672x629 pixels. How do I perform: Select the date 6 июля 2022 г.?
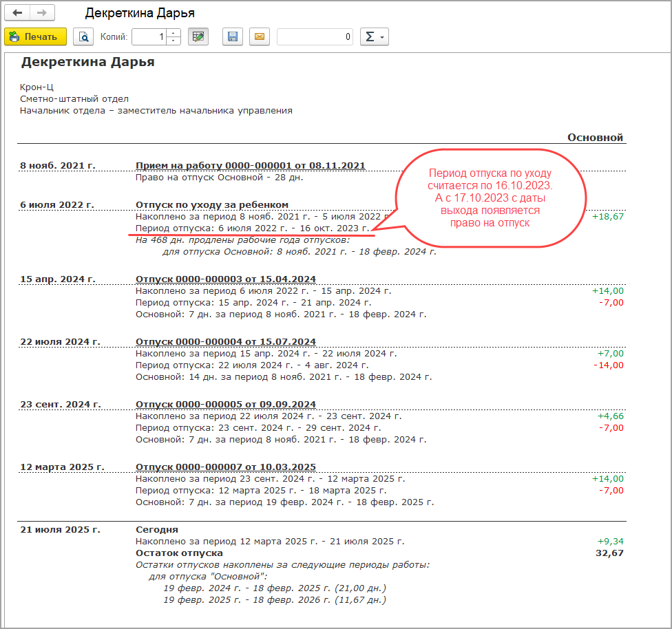pyautogui.click(x=57, y=205)
